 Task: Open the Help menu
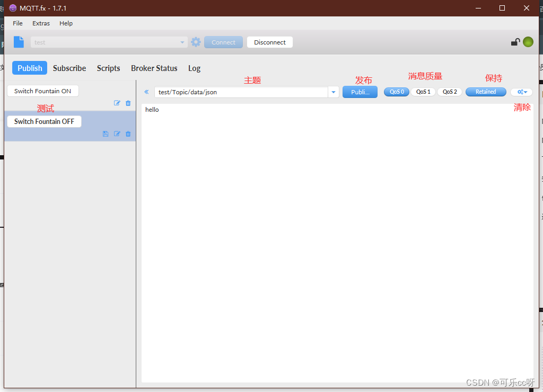pos(66,23)
